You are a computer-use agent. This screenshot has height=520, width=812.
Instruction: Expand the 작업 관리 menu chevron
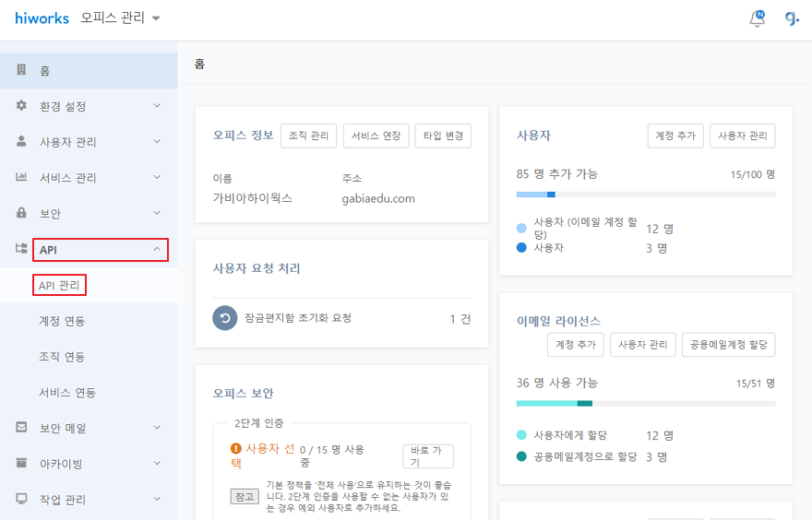[157, 499]
